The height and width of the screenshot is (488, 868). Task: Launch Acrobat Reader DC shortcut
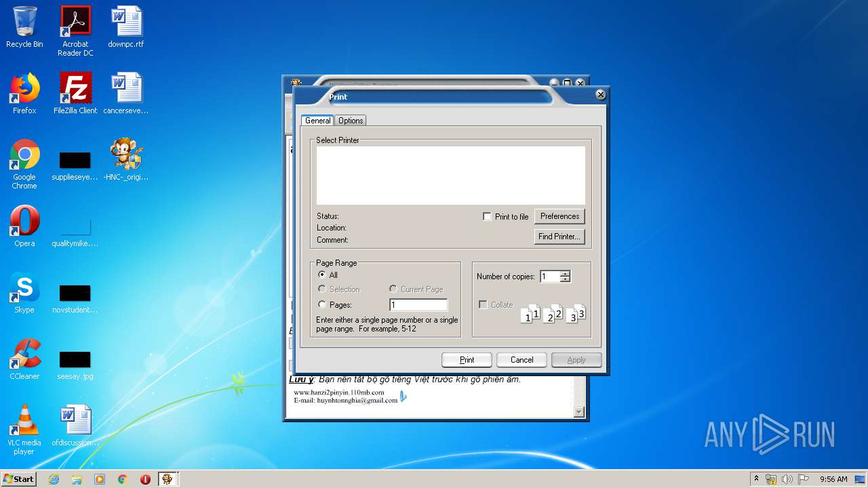point(75,31)
